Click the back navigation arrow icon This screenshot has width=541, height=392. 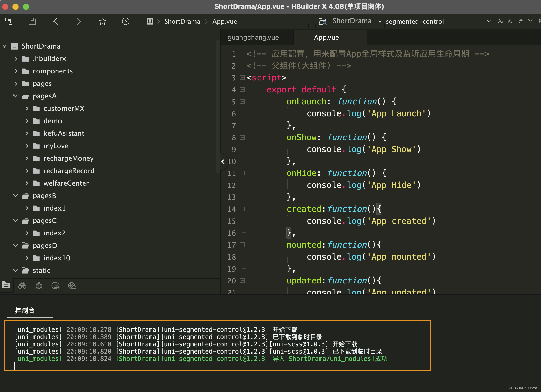(56, 22)
